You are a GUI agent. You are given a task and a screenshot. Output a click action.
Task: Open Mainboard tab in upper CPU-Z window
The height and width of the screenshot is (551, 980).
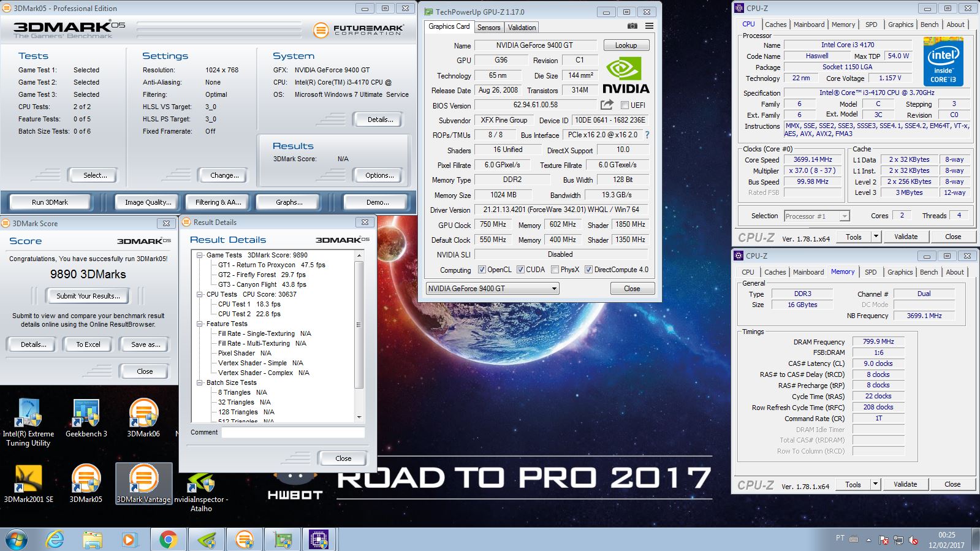click(x=809, y=25)
